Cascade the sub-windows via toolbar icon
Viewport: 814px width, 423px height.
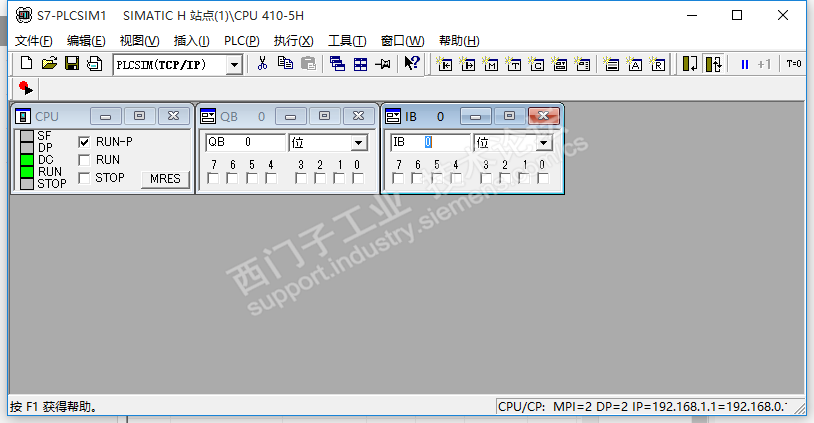[x=337, y=64]
